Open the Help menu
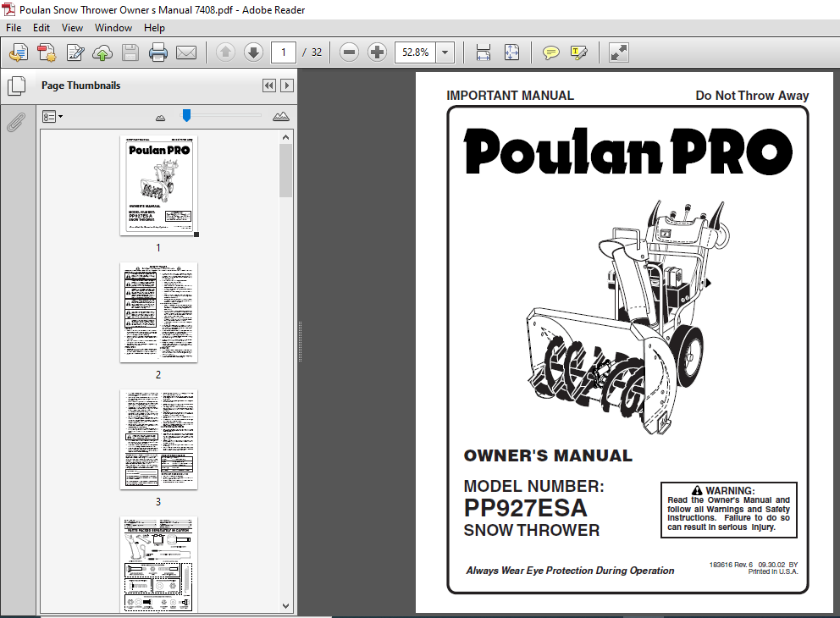 tap(154, 28)
